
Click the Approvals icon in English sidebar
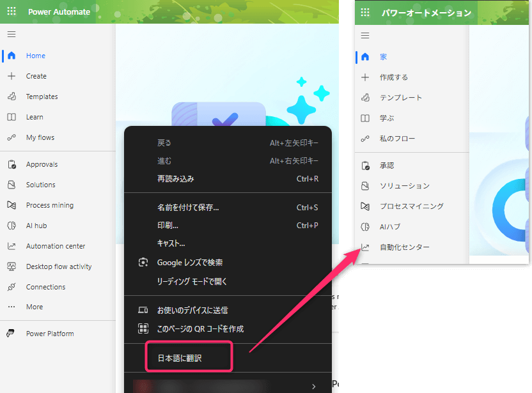tap(12, 164)
